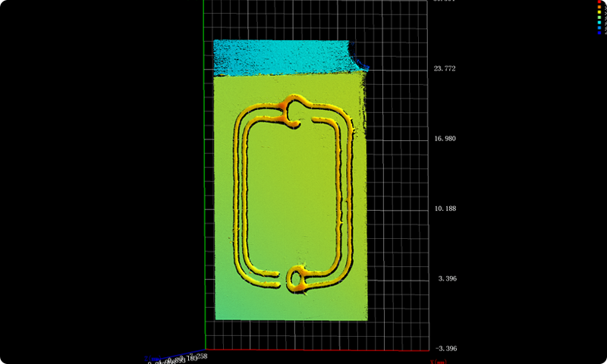Click the green surface inside the loop

point(292,197)
